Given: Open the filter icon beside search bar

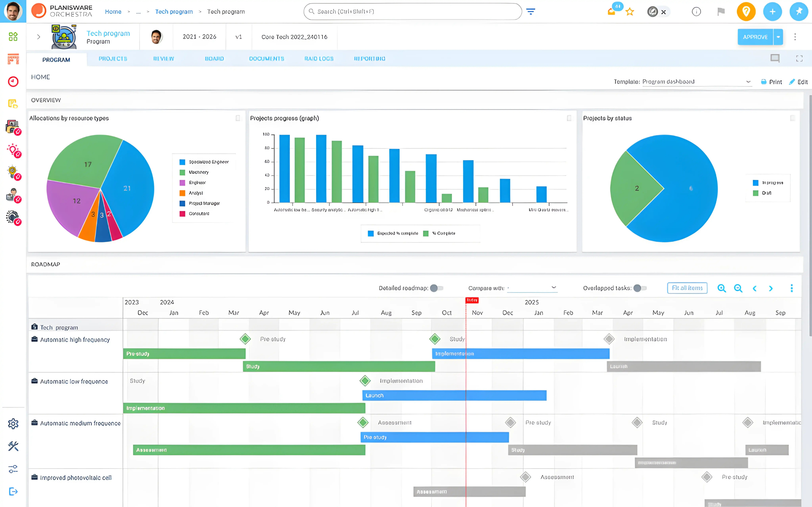Looking at the screenshot, I should [531, 12].
